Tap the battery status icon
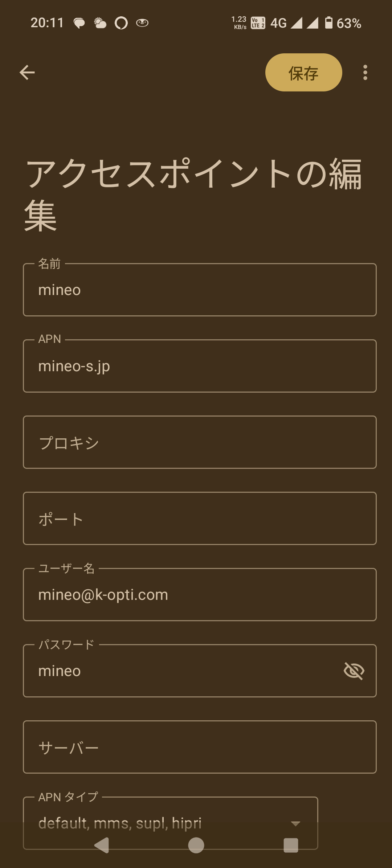The width and height of the screenshot is (392, 868). pyautogui.click(x=328, y=23)
